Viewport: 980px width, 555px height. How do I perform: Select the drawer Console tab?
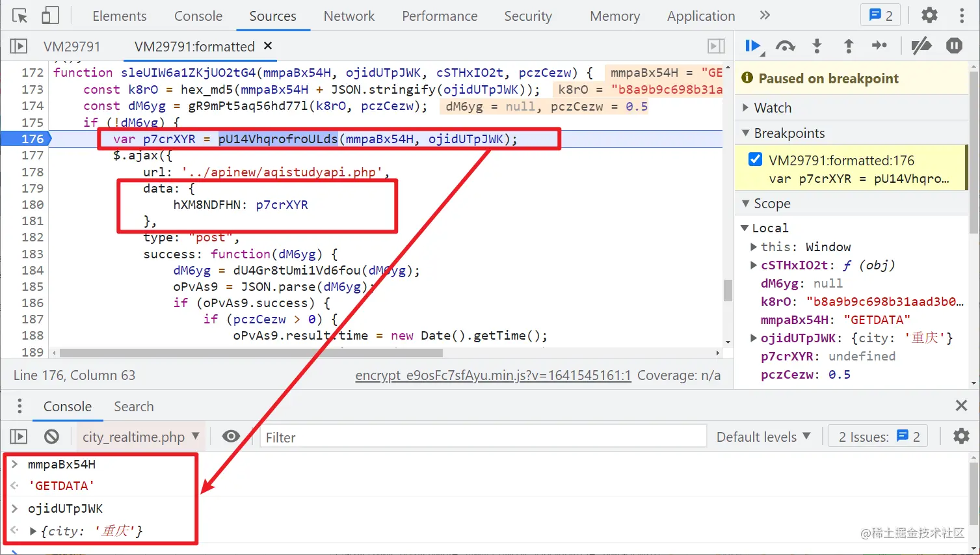pos(68,407)
